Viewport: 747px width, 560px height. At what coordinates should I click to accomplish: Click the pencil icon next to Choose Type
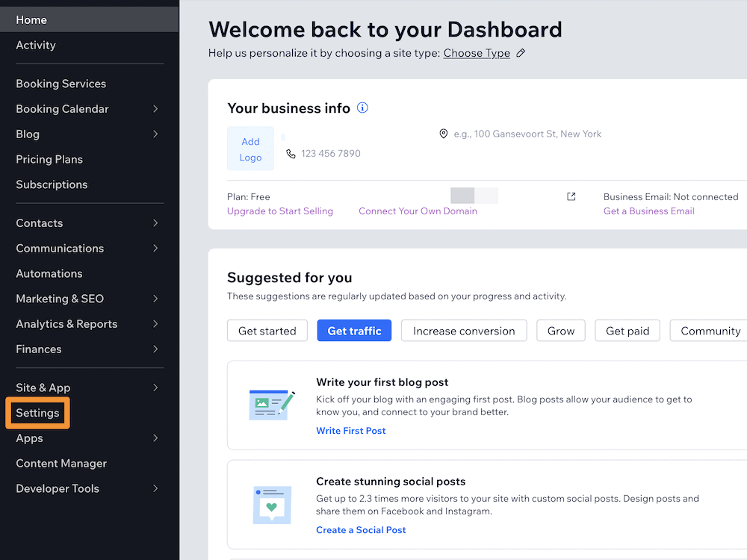click(x=521, y=53)
